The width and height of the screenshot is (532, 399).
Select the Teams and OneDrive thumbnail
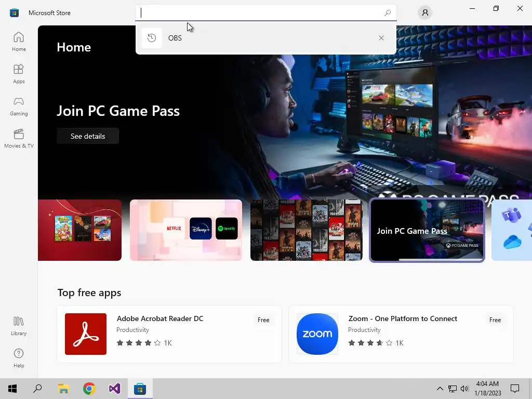click(x=512, y=230)
